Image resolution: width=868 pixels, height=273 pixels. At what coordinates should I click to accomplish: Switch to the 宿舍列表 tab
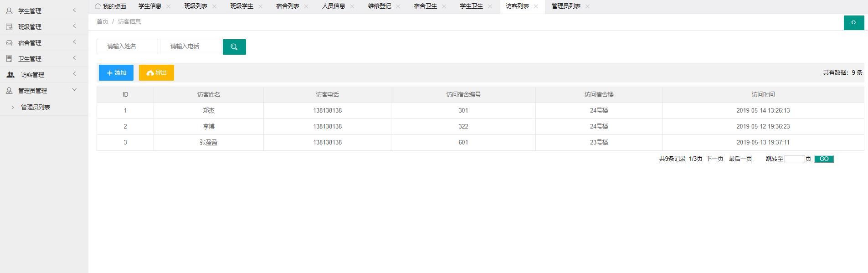(288, 6)
